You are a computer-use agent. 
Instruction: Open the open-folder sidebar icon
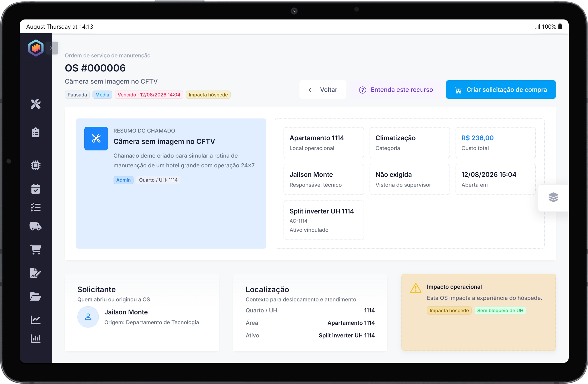point(35,296)
